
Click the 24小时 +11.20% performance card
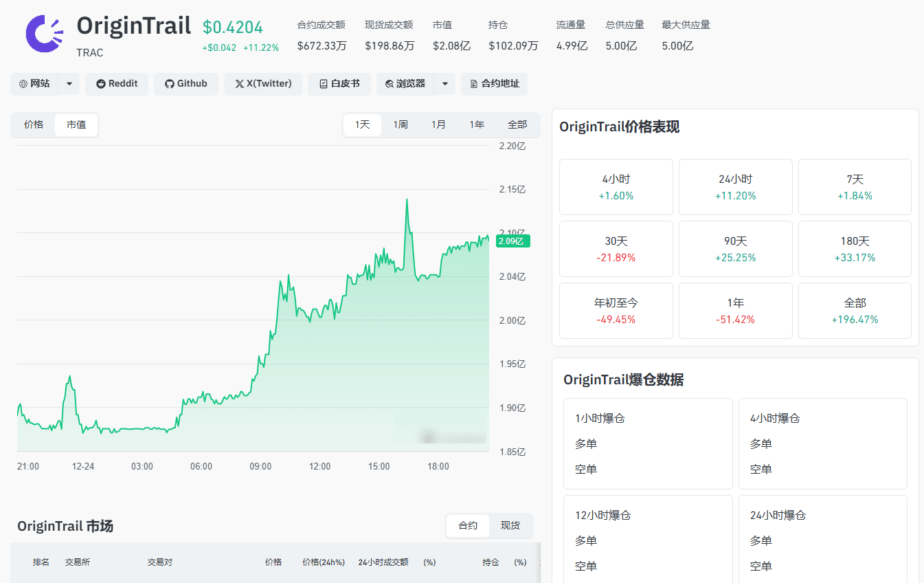point(736,187)
